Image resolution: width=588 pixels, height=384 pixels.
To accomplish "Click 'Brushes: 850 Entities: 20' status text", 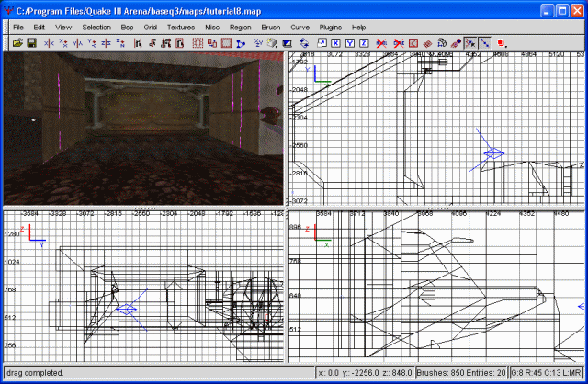I will 461,373.
